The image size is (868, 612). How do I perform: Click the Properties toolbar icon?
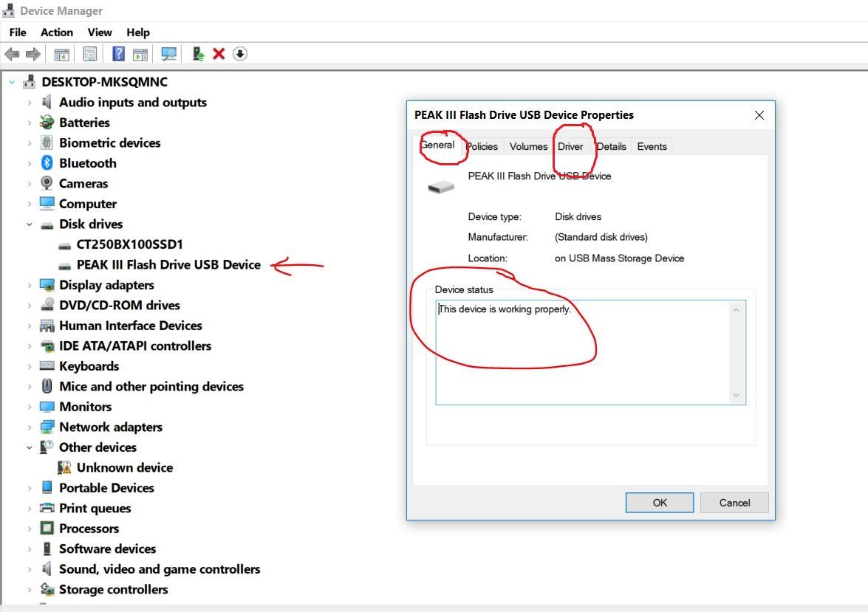click(90, 54)
